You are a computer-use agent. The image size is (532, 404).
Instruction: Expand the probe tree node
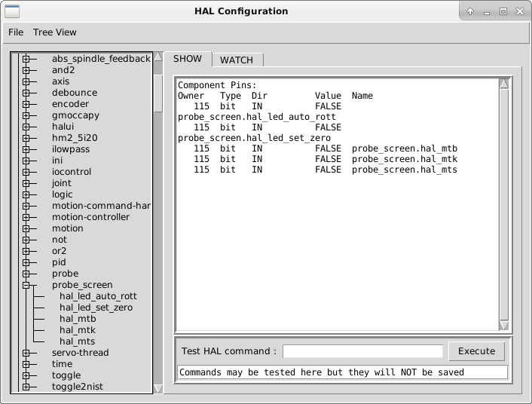pos(26,274)
